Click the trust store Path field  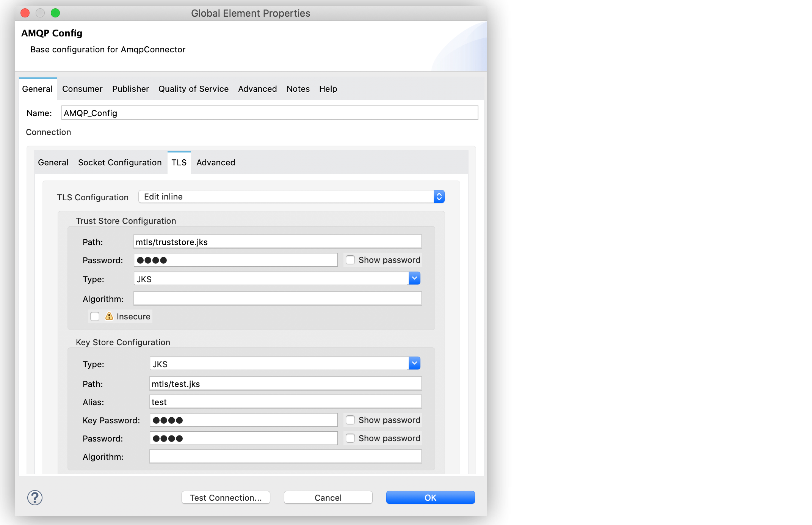[x=277, y=242]
